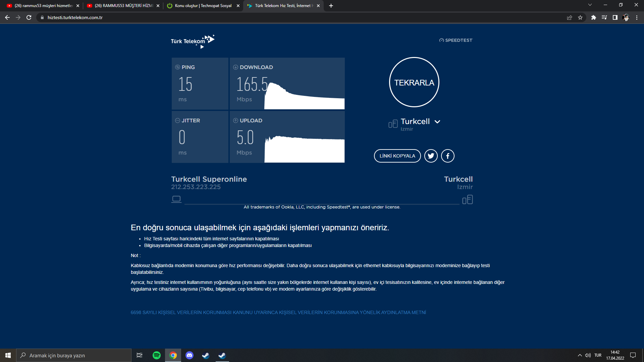The width and height of the screenshot is (644, 362).
Task: Open Windows Start menu
Action: click(8, 355)
